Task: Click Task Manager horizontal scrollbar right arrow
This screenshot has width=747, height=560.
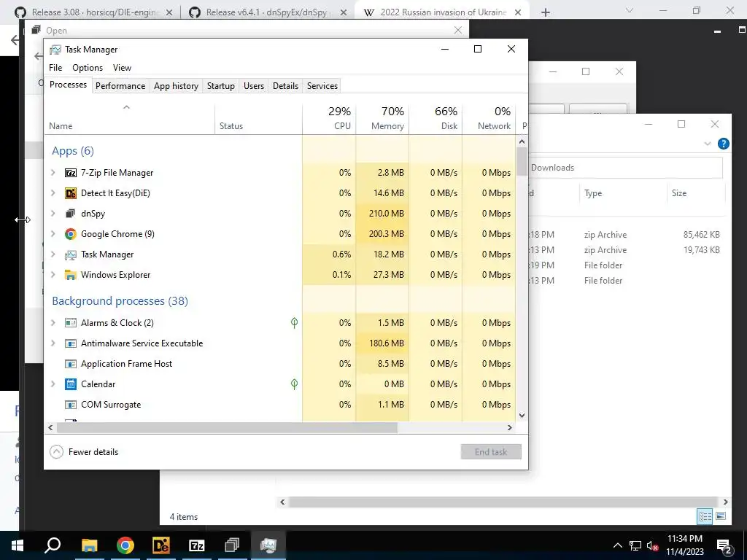Action: pos(510,427)
